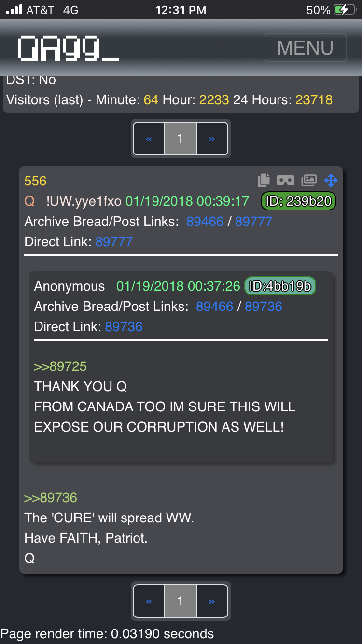Image resolution: width=362 pixels, height=644 pixels.
Task: Go to next page in top pagination
Action: pyautogui.click(x=212, y=139)
